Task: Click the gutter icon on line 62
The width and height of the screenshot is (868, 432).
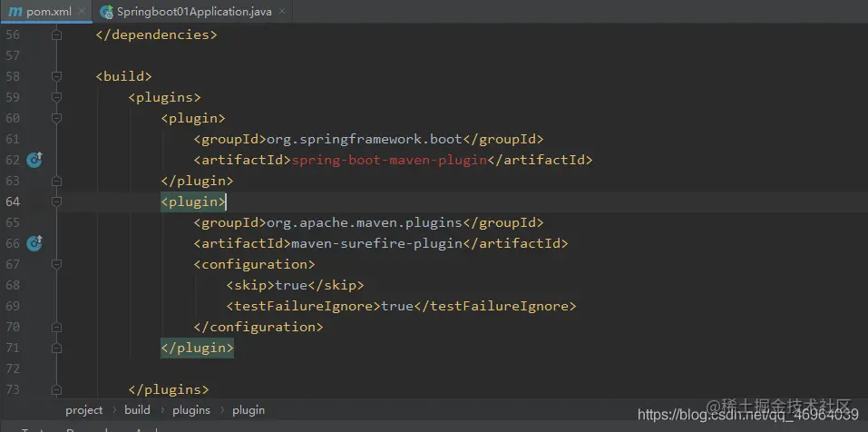Action: point(34,160)
